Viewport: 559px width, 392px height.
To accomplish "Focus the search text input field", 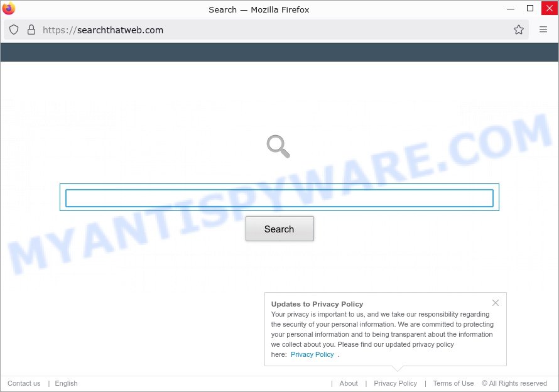I will 279,198.
